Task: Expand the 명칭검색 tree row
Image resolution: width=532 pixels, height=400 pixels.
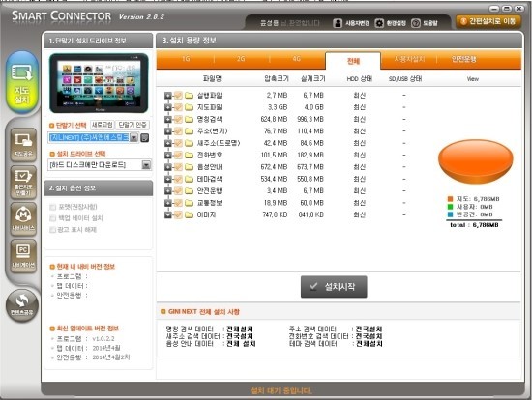Action: point(168,119)
